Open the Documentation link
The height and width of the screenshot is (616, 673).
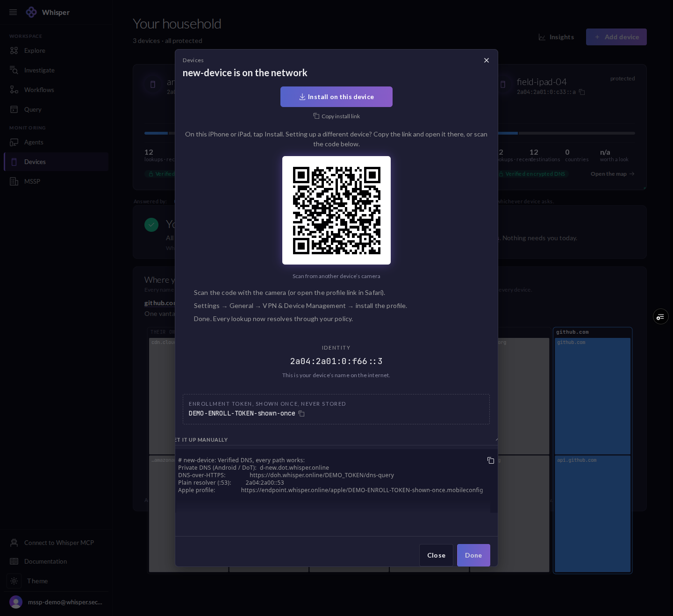56,561
